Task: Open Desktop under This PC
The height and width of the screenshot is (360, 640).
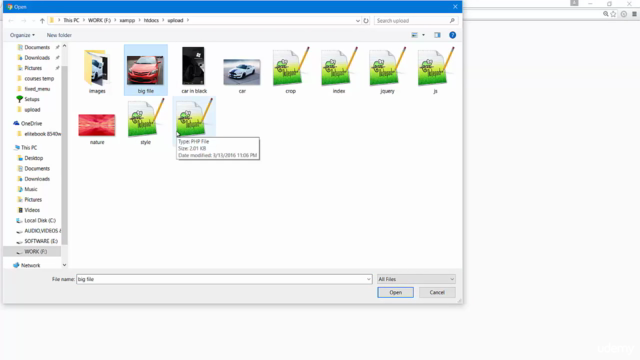Action: [33, 158]
